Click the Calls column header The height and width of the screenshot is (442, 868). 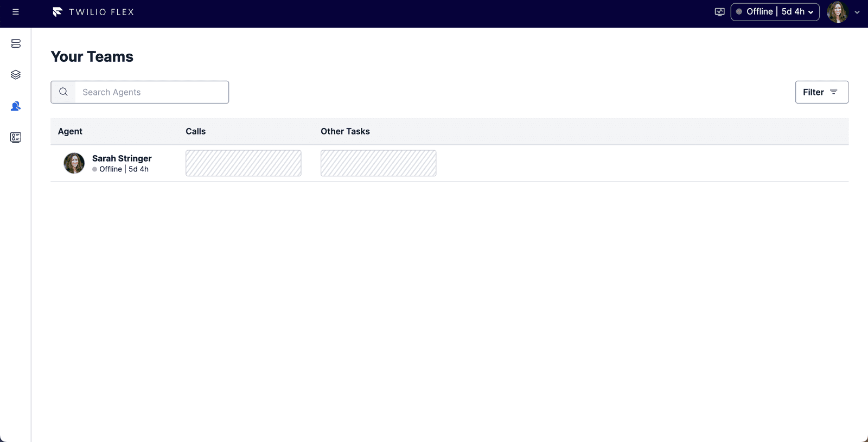click(x=195, y=131)
